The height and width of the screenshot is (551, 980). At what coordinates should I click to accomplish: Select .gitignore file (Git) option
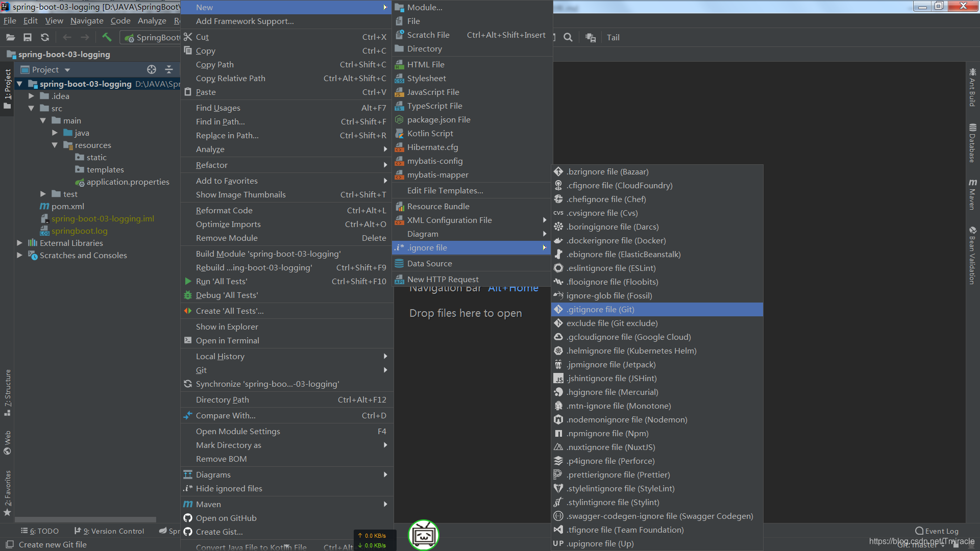(x=600, y=309)
